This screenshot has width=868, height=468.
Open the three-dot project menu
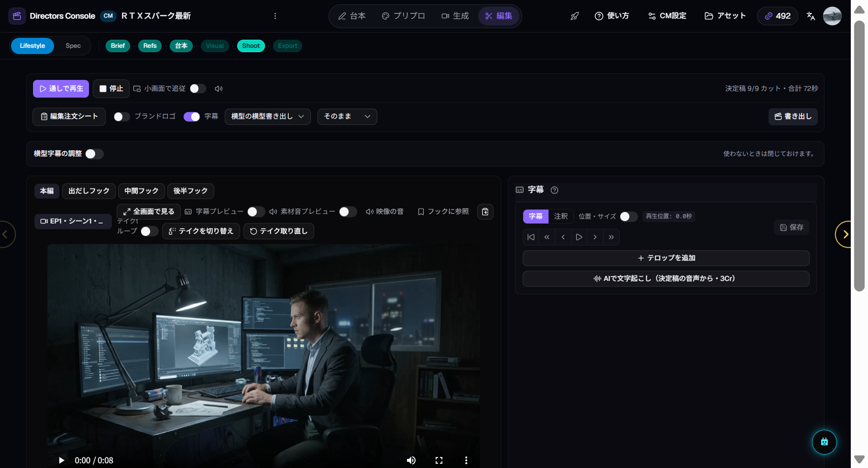(x=275, y=16)
